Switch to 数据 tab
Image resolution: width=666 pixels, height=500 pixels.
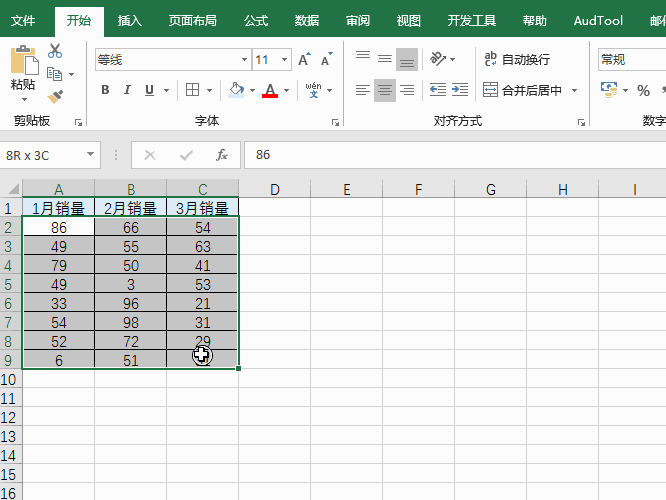click(307, 20)
